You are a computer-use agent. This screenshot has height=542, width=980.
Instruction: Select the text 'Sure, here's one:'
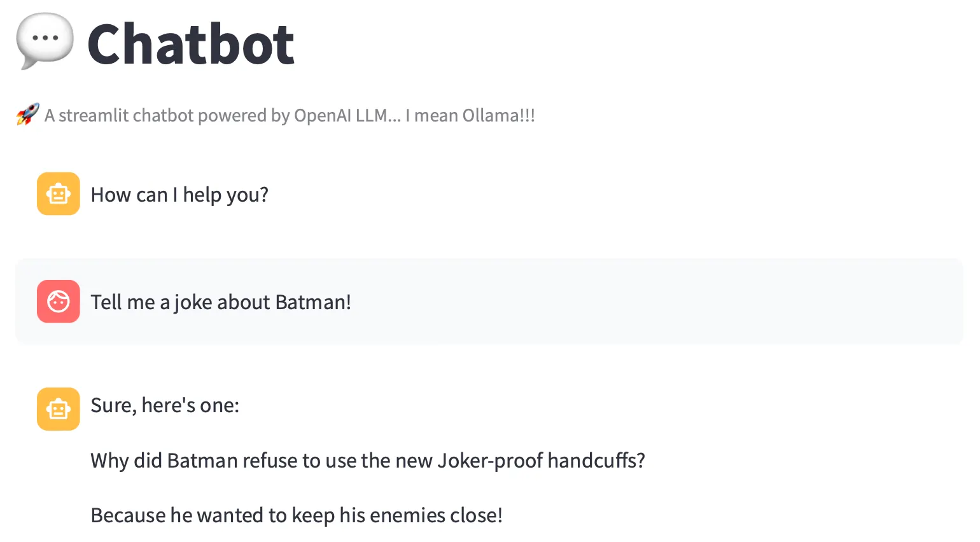click(x=165, y=405)
